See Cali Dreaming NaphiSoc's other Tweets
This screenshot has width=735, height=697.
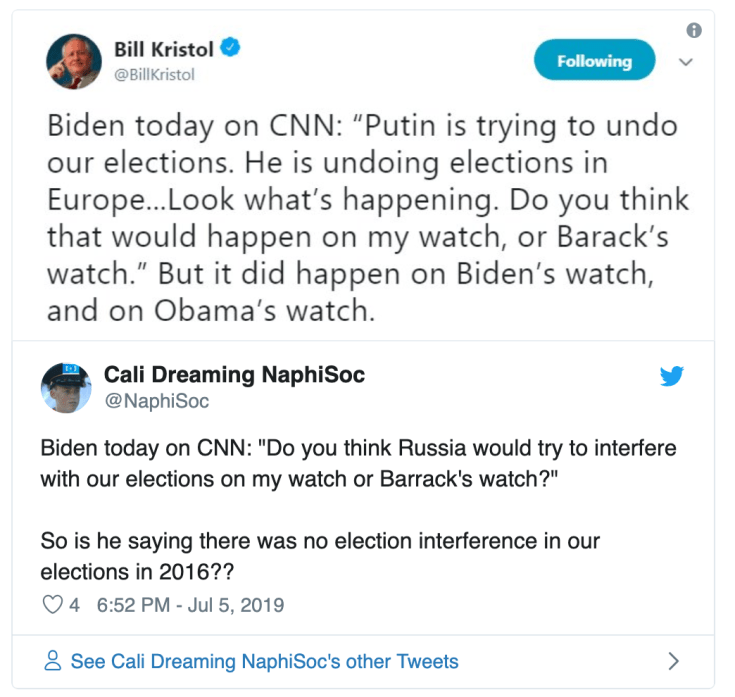264,661
